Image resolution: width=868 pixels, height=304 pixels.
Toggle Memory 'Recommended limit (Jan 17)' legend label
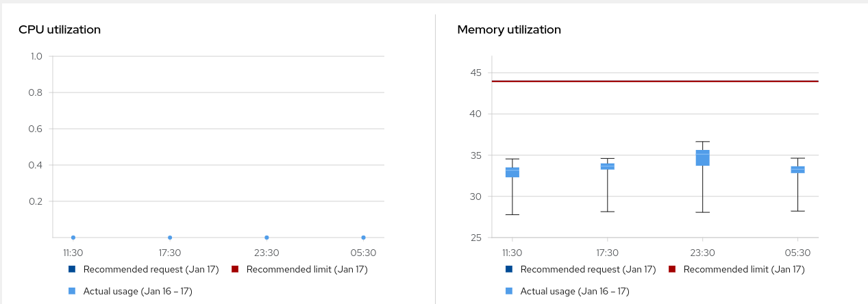click(744, 269)
